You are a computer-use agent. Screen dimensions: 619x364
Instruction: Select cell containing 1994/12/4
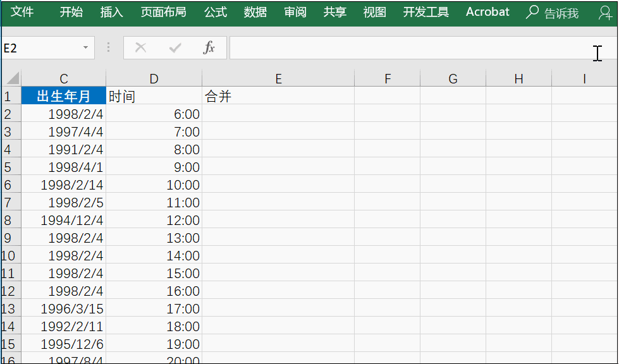[64, 220]
